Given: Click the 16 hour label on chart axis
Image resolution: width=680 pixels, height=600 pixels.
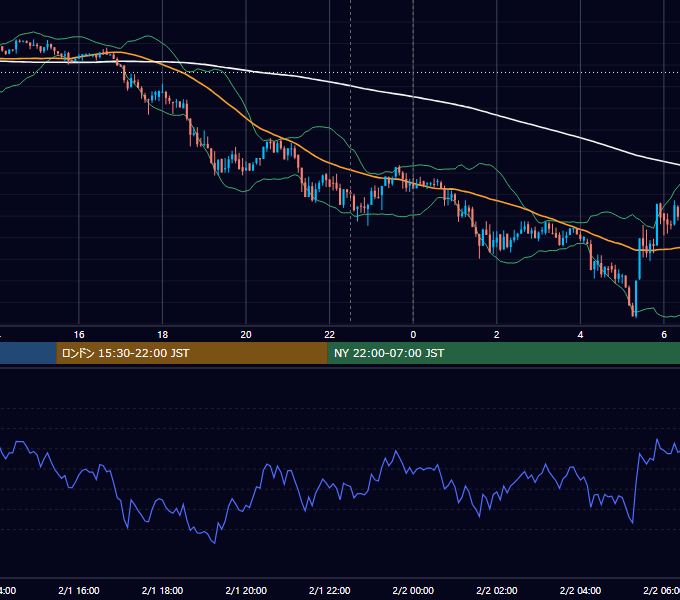Looking at the screenshot, I should (x=79, y=335).
